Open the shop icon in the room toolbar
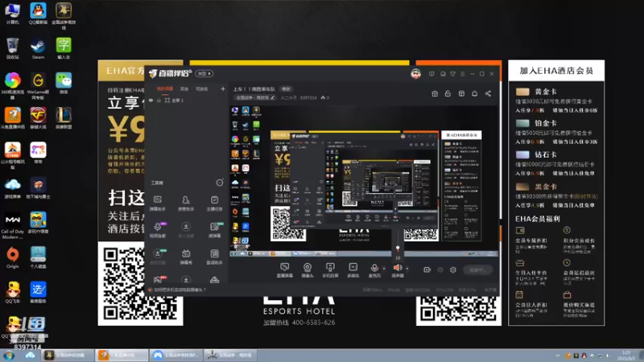Screen dimensions: 644x362 [x=461, y=93]
